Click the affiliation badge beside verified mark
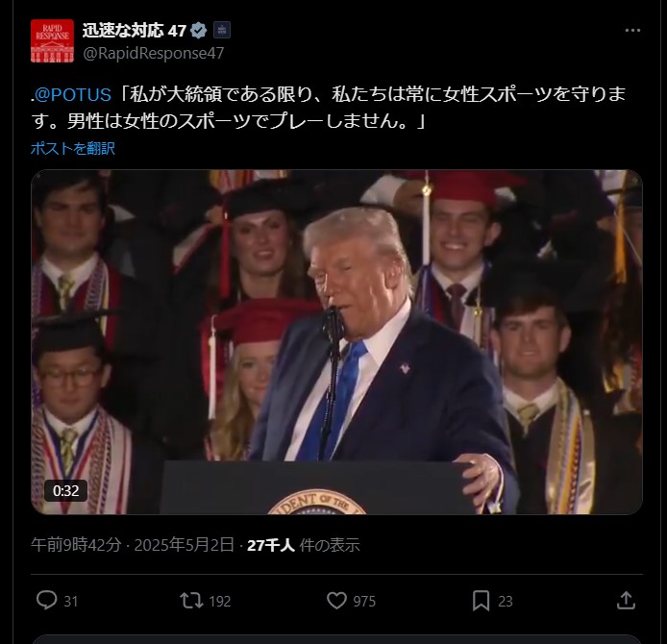 point(222,30)
